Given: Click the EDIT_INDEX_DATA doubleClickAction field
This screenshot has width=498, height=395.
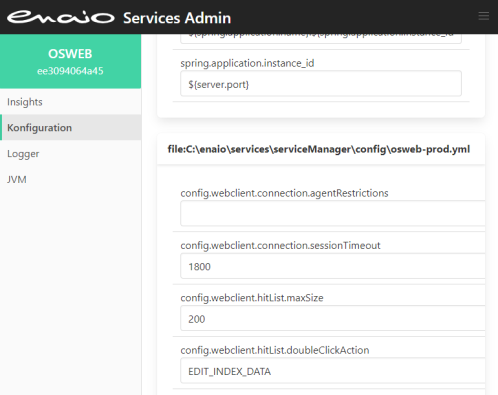Looking at the screenshot, I should tap(333, 371).
